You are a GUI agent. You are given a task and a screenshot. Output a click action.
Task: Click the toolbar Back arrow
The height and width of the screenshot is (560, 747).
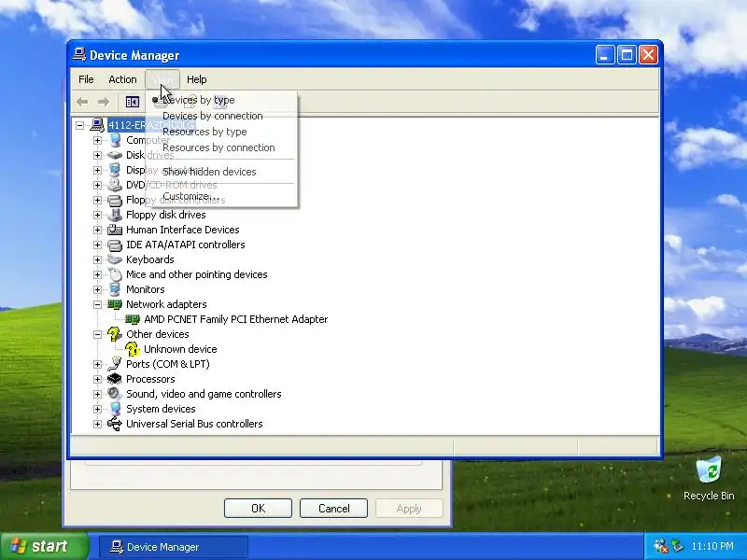(x=82, y=102)
